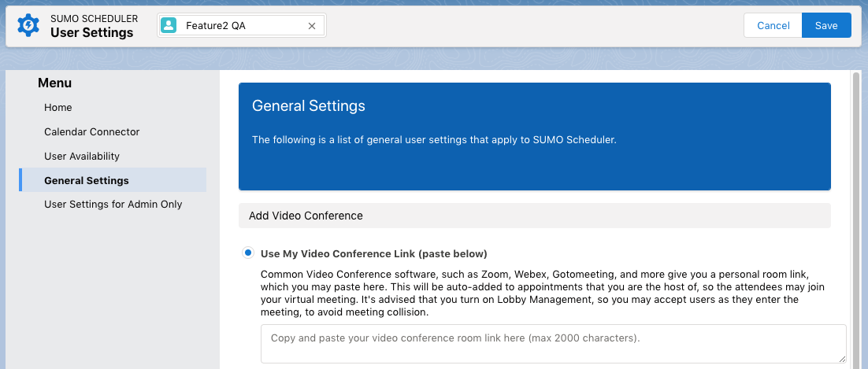Remove the Feature2 QA user selection
The width and height of the screenshot is (868, 369).
311,26
